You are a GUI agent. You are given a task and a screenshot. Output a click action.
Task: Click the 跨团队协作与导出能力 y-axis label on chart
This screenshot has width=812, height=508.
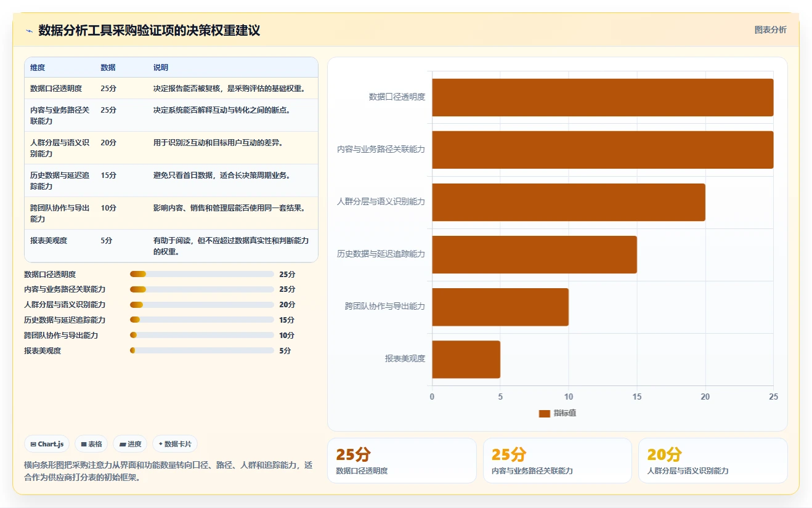click(385, 306)
